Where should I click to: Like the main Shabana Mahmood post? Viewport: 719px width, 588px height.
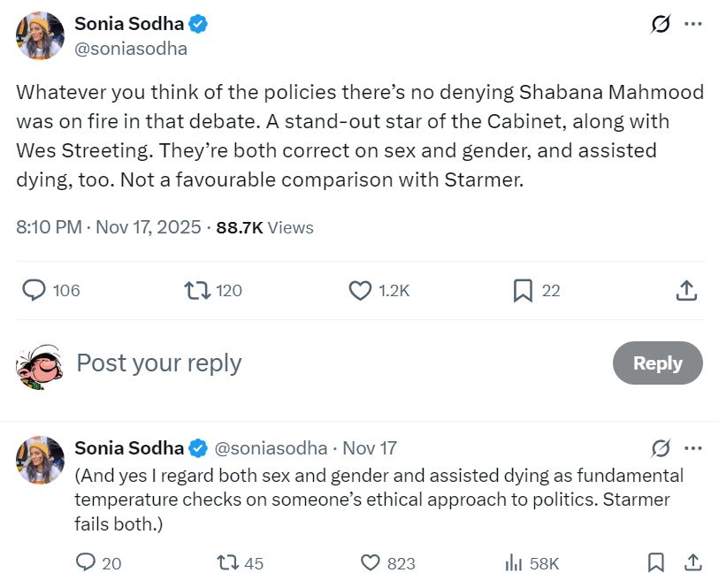359,290
